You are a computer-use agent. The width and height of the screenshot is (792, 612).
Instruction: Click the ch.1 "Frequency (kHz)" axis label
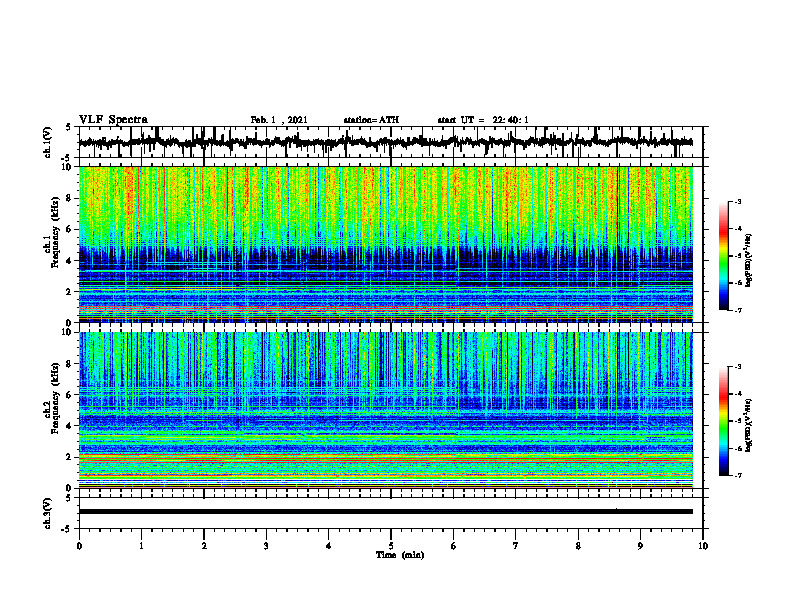coord(55,232)
